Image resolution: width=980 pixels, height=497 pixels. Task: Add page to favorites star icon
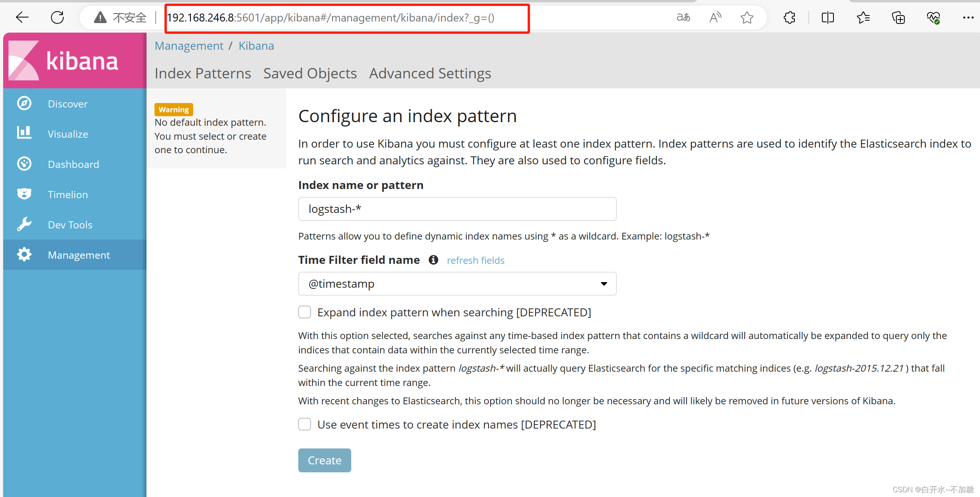[x=747, y=18]
